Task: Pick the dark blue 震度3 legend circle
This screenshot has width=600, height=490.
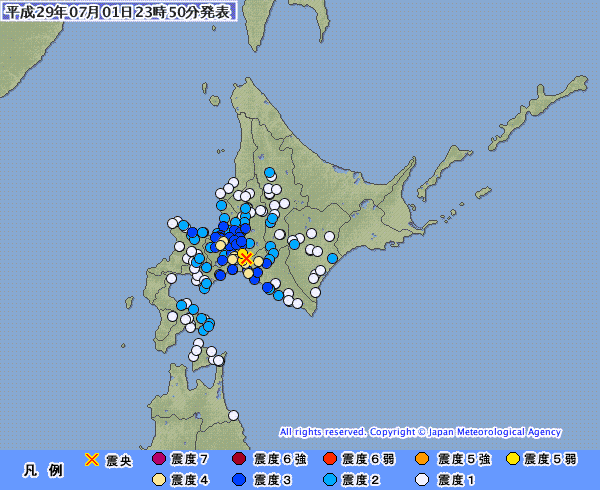Action: tap(239, 480)
